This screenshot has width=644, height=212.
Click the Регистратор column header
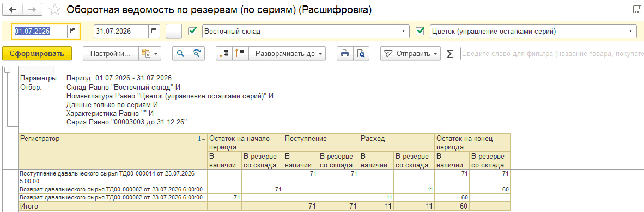pyautogui.click(x=113, y=151)
